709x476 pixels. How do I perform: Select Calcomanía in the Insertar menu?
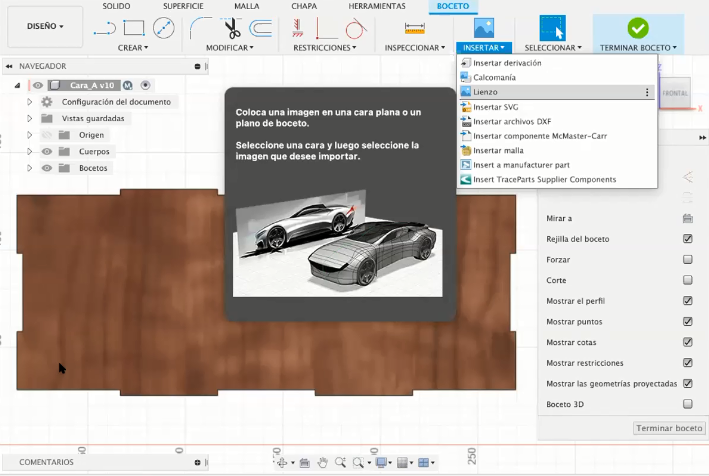coord(494,77)
